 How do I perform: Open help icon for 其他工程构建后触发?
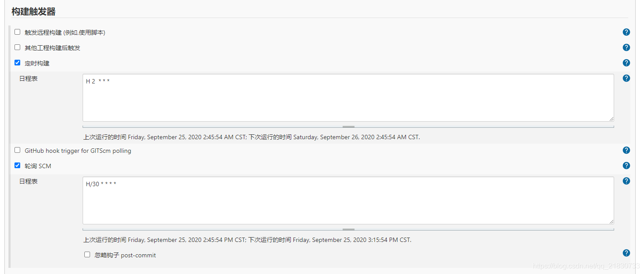(x=626, y=47)
